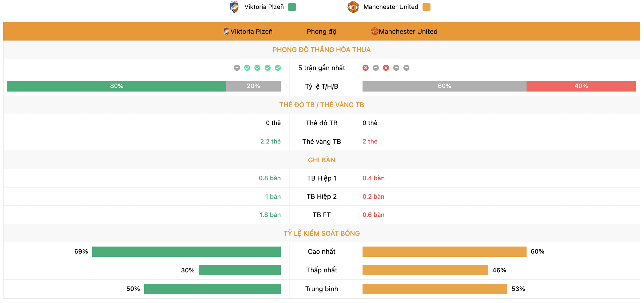Click Viktoria Plzeň name in legend

(x=264, y=7)
